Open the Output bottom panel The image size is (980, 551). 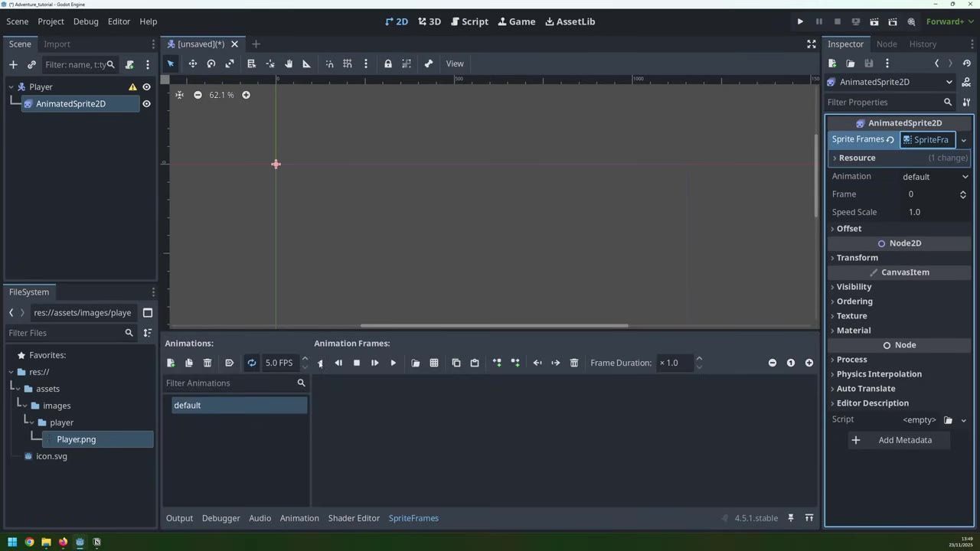(180, 518)
